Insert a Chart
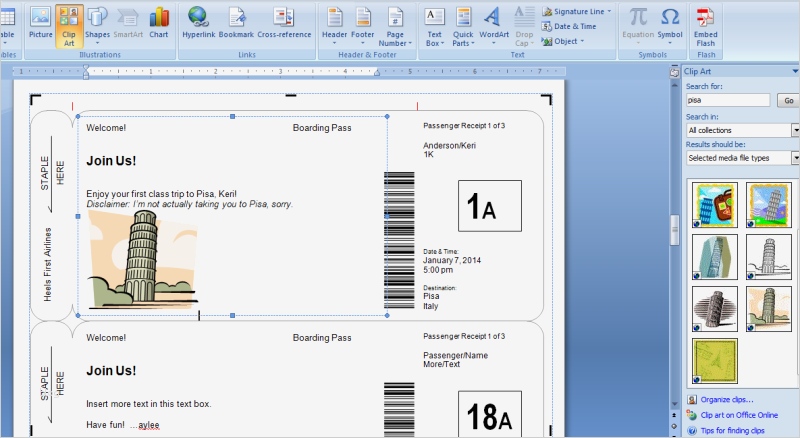Viewport: 800px width, 438px height. 159,23
